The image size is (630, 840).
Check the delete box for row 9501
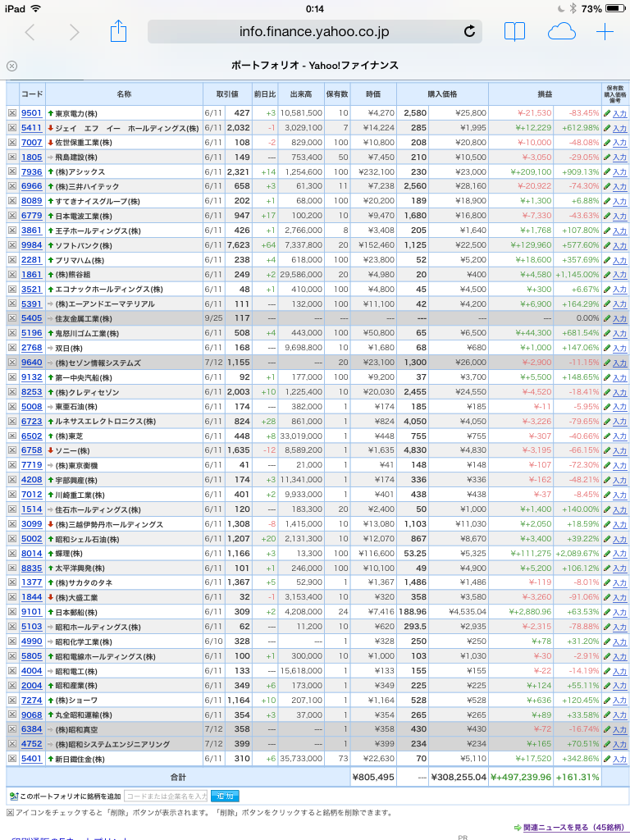[11, 113]
